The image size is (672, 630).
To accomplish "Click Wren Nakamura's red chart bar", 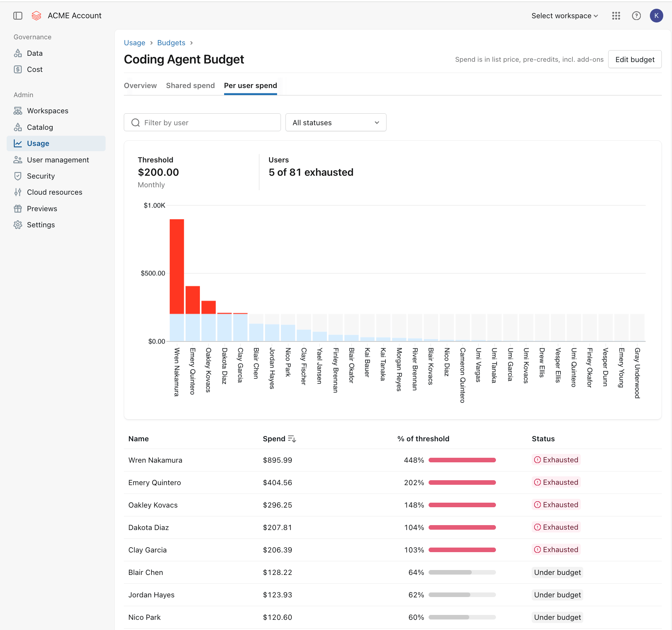I will click(x=177, y=267).
